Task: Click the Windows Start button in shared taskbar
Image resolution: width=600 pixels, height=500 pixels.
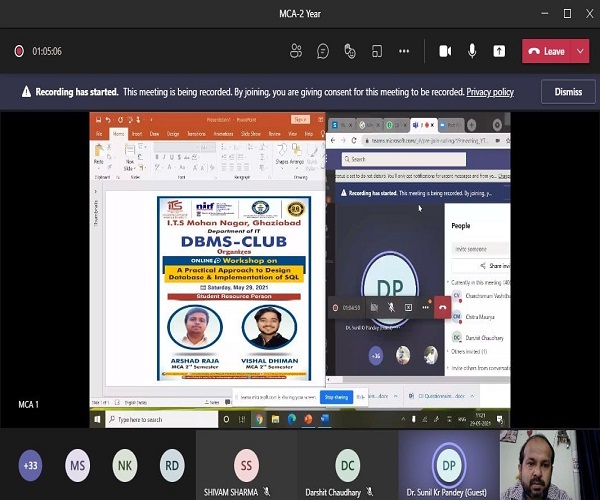Action: tap(97, 419)
